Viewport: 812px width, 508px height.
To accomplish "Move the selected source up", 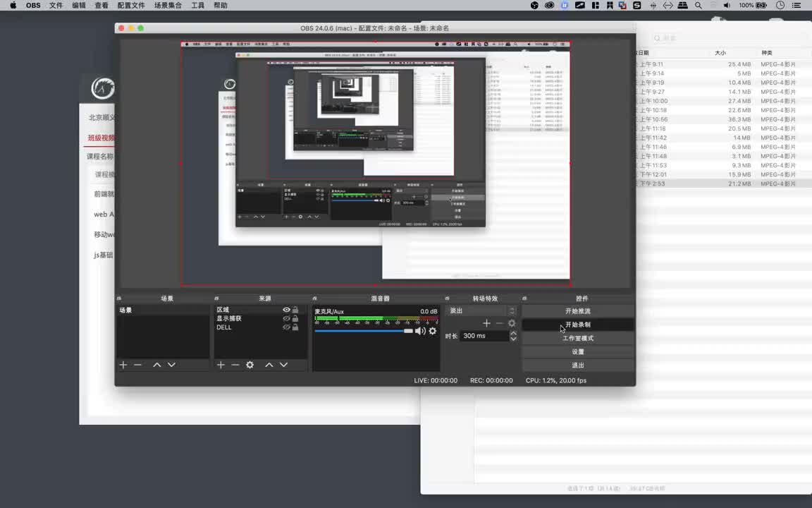I will [x=269, y=365].
